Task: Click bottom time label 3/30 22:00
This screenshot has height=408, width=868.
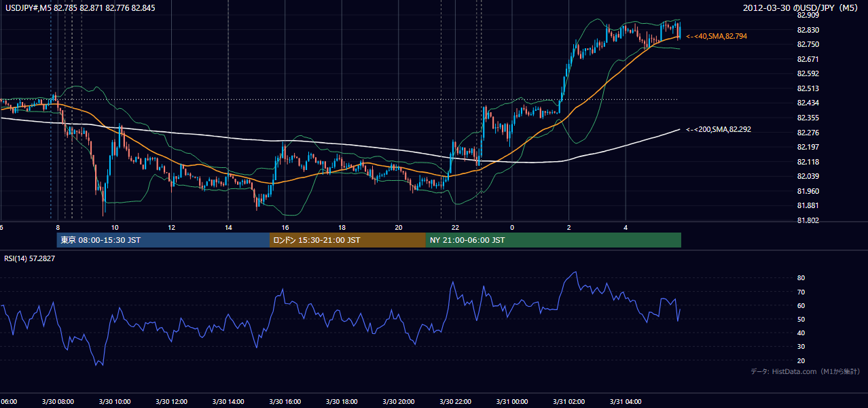Action: [454, 402]
